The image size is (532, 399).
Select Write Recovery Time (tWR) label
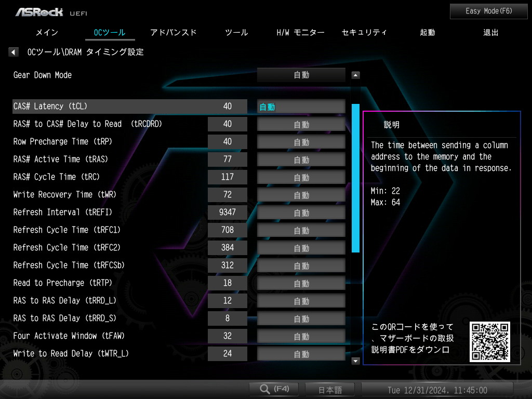point(65,194)
